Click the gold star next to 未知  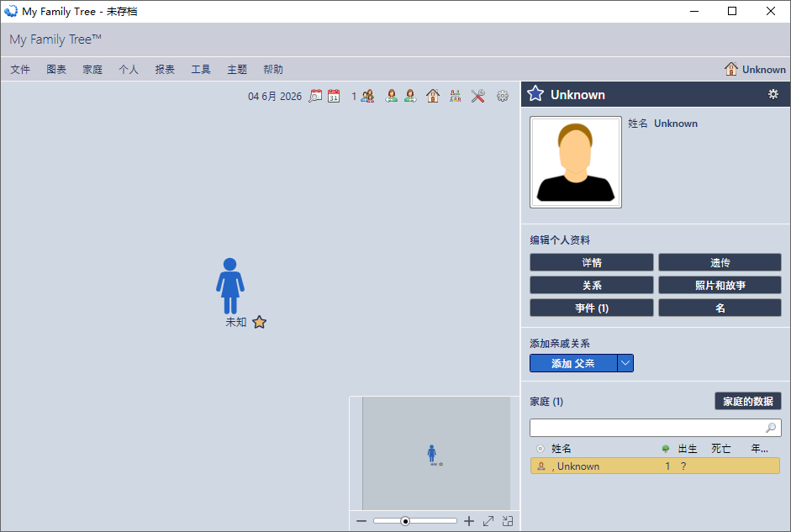click(x=259, y=322)
